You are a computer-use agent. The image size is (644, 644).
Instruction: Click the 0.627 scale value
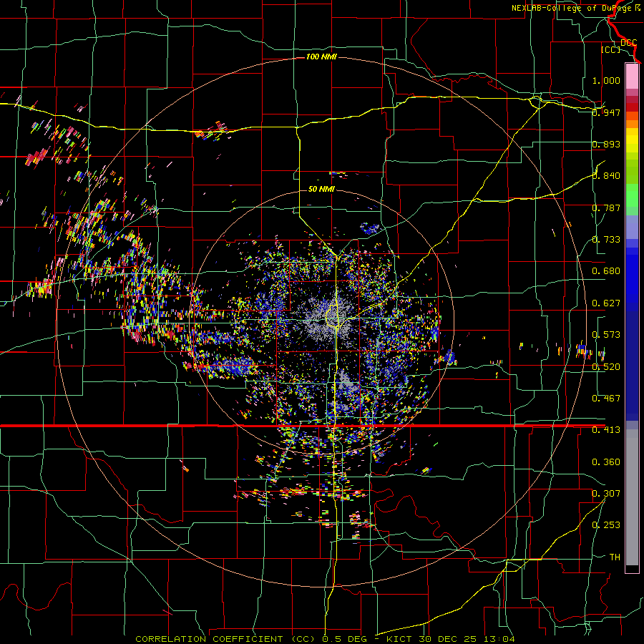coord(606,303)
